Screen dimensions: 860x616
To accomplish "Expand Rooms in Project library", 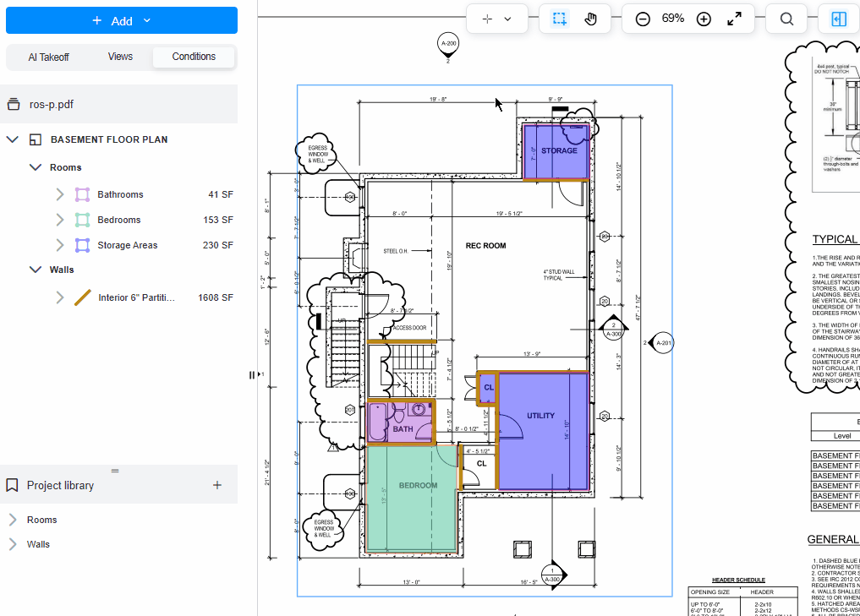I will click(13, 520).
